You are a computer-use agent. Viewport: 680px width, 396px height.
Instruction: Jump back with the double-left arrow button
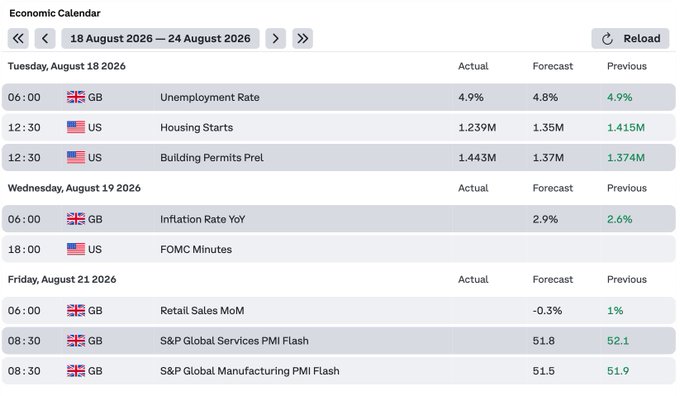[x=18, y=39]
